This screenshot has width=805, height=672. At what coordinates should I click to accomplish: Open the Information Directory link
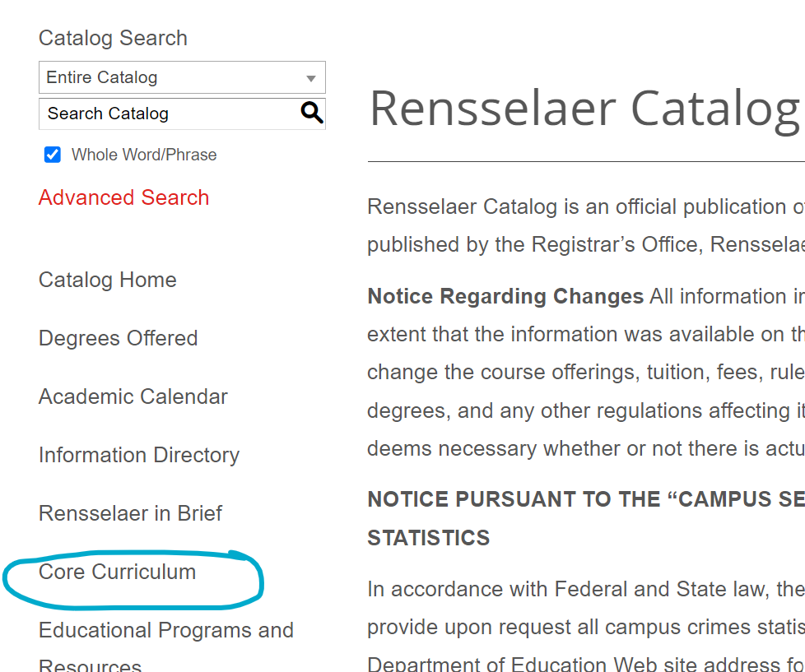point(138,455)
